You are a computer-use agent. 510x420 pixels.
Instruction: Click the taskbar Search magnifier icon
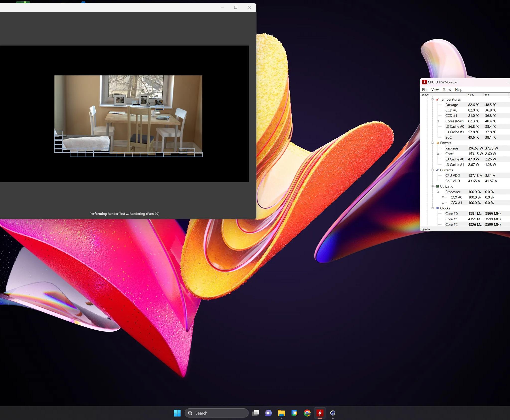tap(190, 413)
